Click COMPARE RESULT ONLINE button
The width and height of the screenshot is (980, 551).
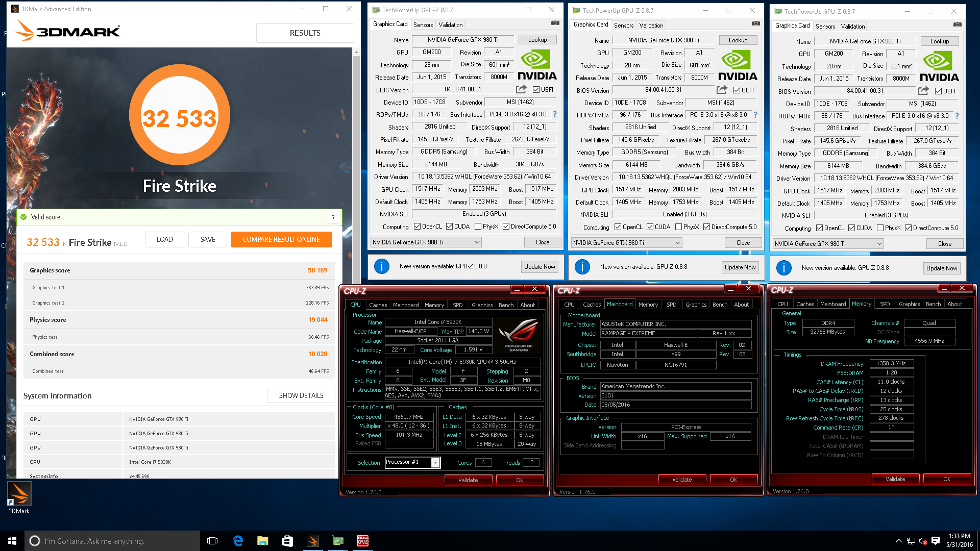(x=281, y=239)
